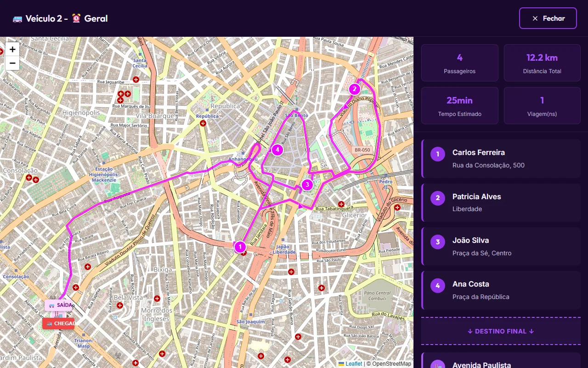Click the Higienópolis neighborhood label
Image resolution: width=588 pixels, height=368 pixels.
[x=81, y=113]
